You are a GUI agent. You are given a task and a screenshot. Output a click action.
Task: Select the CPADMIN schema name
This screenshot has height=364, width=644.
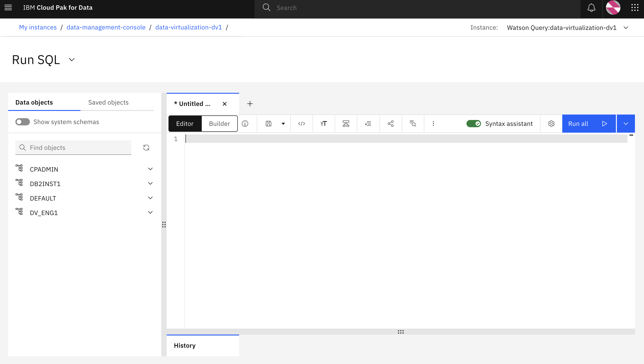(44, 169)
